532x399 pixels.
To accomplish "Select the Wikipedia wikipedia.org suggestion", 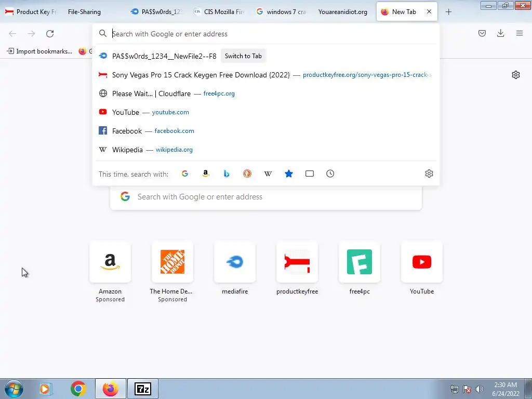I will (x=265, y=149).
